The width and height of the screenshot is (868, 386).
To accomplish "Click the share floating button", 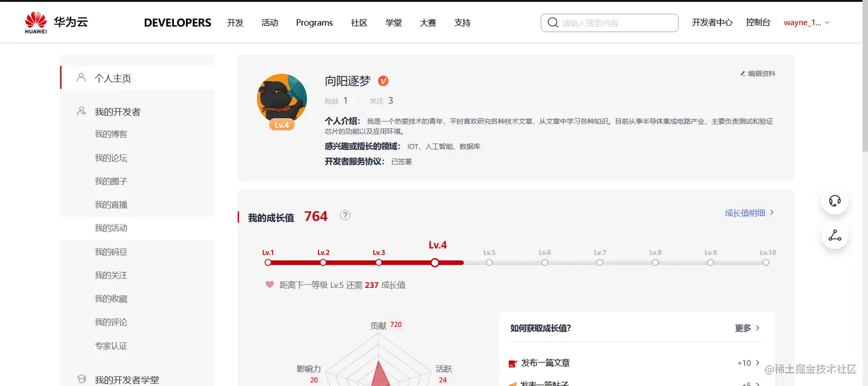I will (x=835, y=235).
